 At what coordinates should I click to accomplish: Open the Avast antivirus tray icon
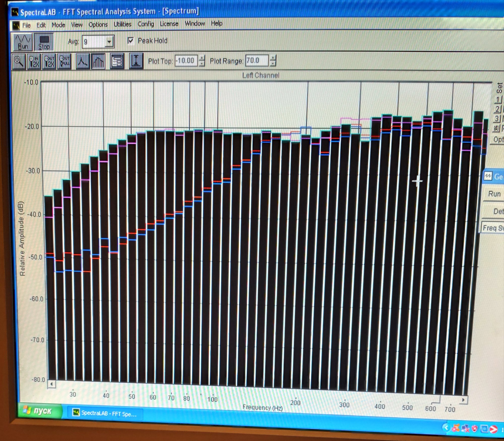tap(456, 428)
